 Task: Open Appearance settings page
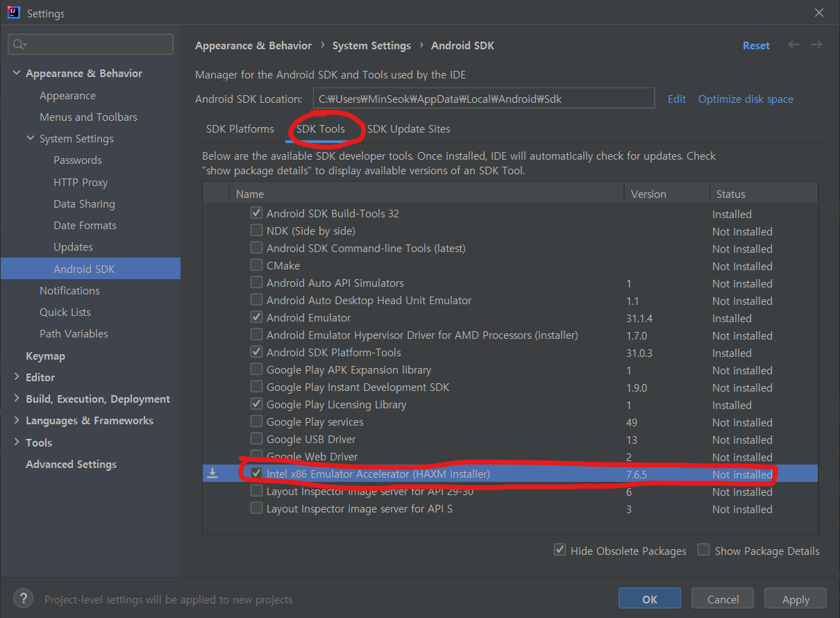click(67, 96)
